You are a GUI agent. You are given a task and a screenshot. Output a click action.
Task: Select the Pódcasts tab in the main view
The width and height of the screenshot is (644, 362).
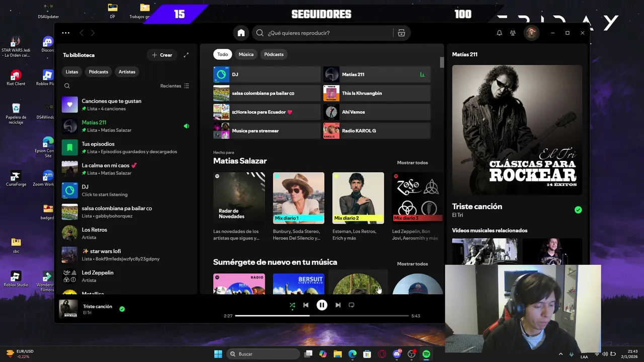coord(274,54)
